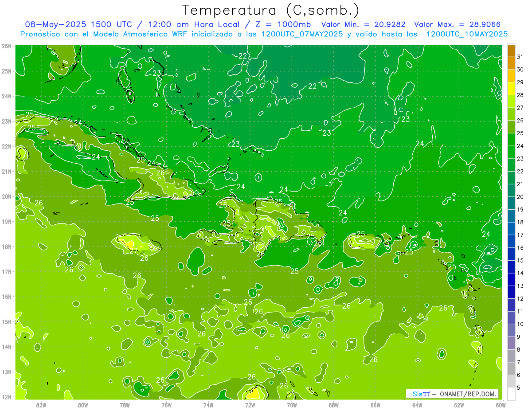Screen dimensions: 532x411
Task: Pick the legend swatch between 20 and 21
Action: tap(511, 191)
